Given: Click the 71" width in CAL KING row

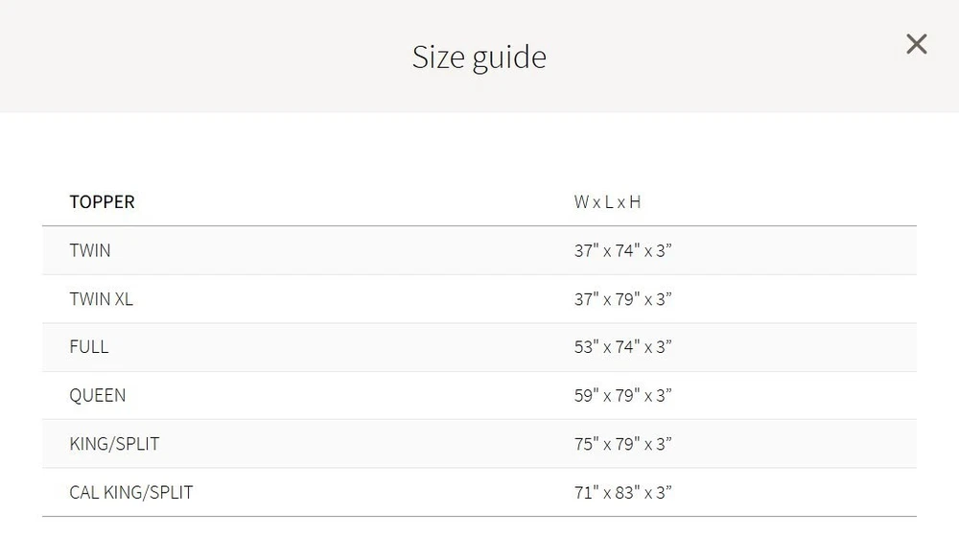Looking at the screenshot, I should point(586,493).
